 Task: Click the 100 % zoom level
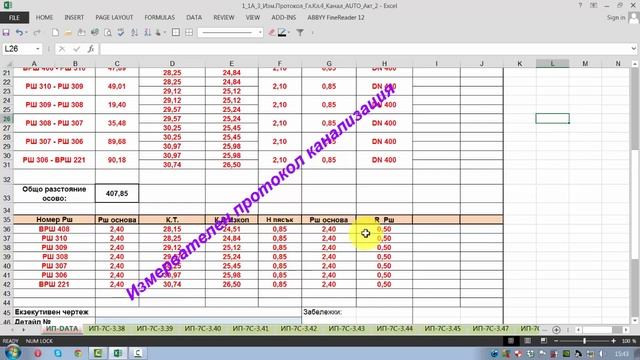[x=629, y=341]
